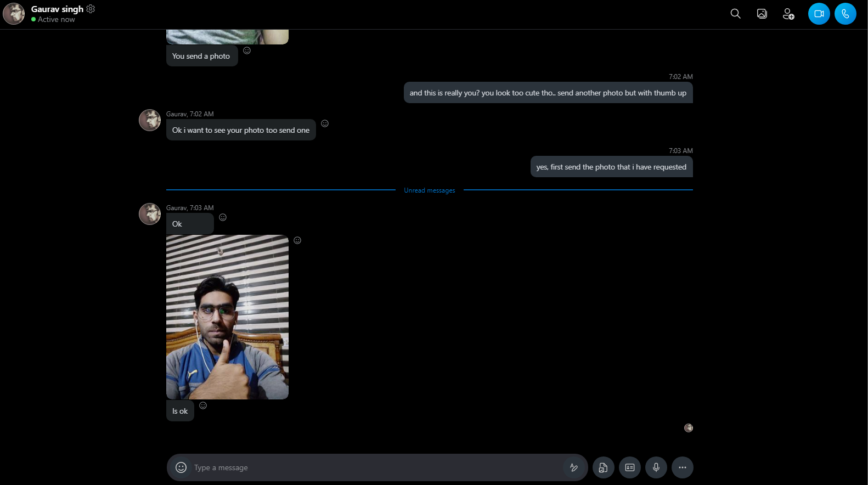Open the more options ellipsis menu

(682, 467)
